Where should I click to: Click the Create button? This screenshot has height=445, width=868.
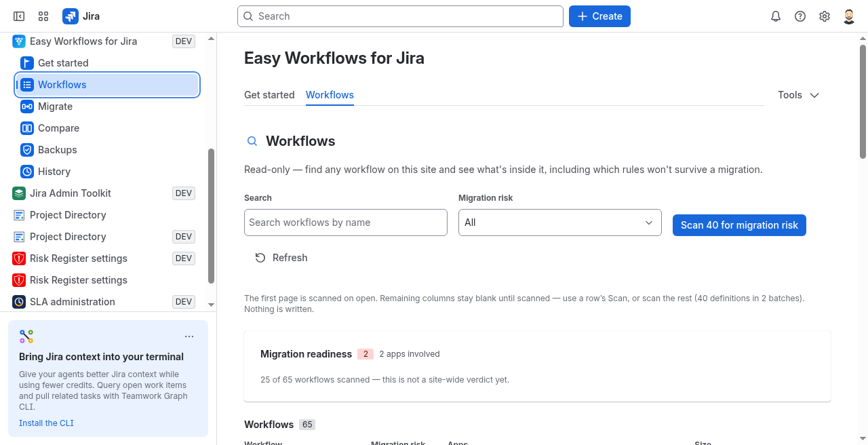tap(599, 16)
